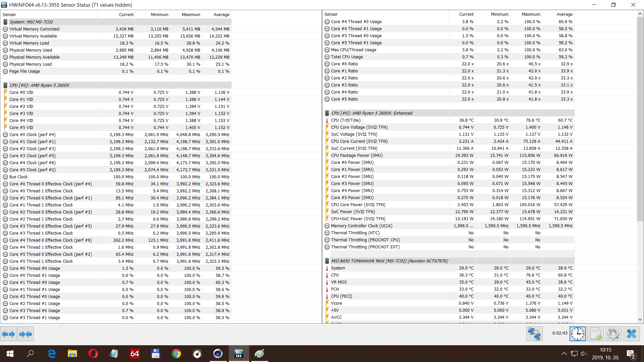
Task: Open File Explorer from taskbar
Action: tap(72, 354)
